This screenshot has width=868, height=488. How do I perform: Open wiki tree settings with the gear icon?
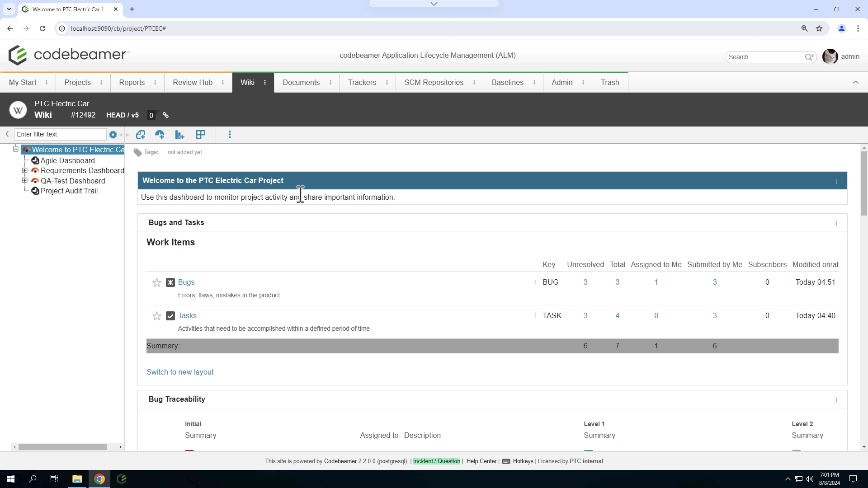point(113,135)
